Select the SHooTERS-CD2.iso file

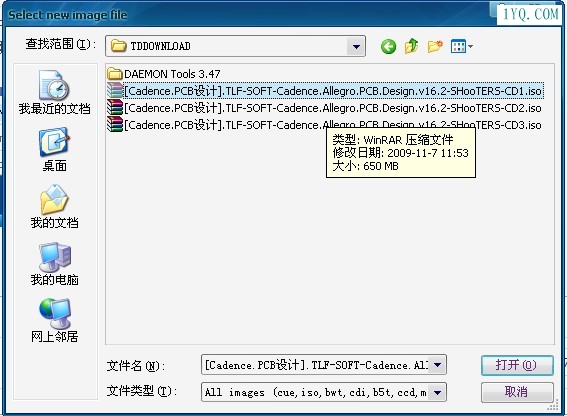[325, 108]
